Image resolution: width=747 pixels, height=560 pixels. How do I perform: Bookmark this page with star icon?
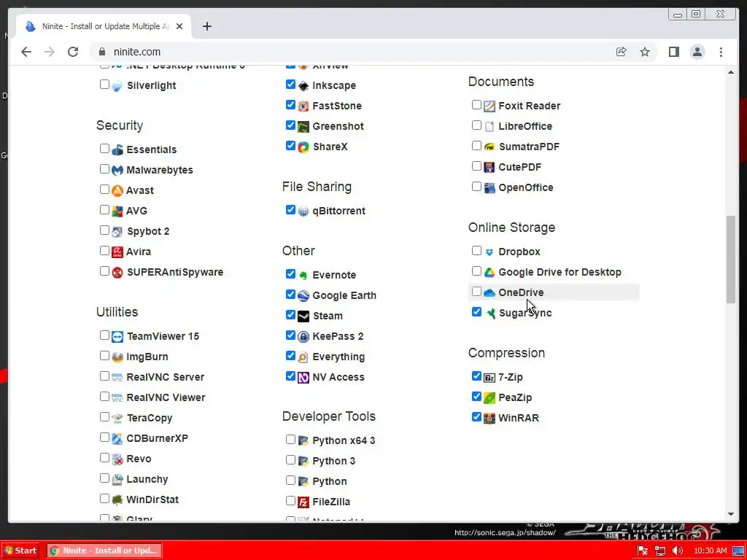click(645, 52)
